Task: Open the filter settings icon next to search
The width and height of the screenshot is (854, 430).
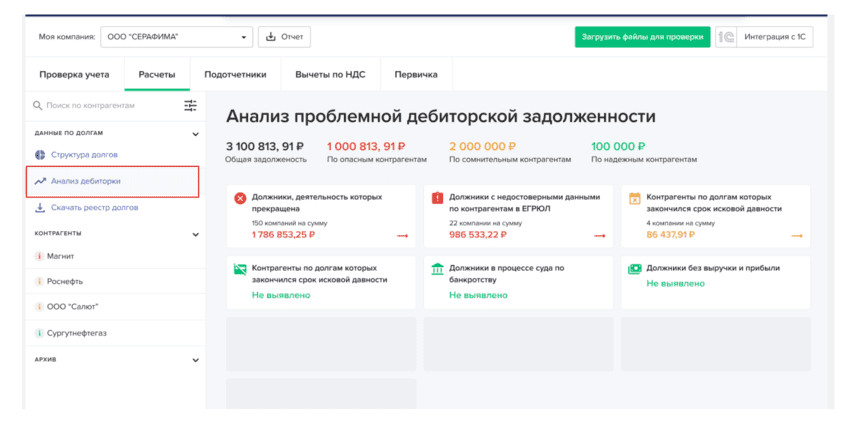Action: 190,106
